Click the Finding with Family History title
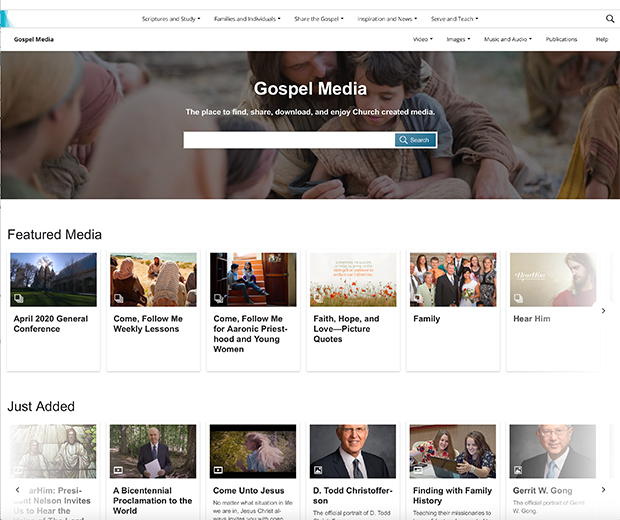The image size is (620, 520). coord(452,495)
